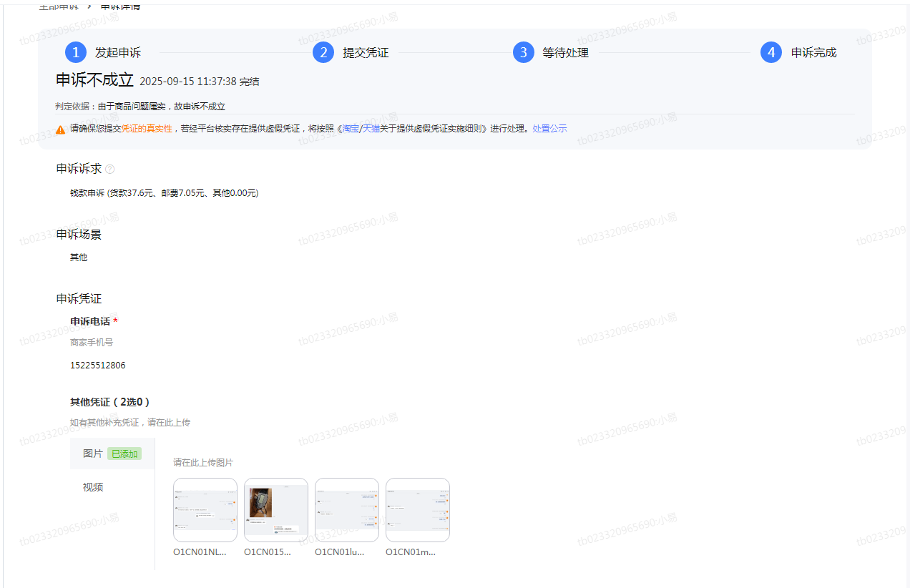Screen dimensions: 910x588
Task: Click the orange warning triangle icon
Action: [x=61, y=129]
